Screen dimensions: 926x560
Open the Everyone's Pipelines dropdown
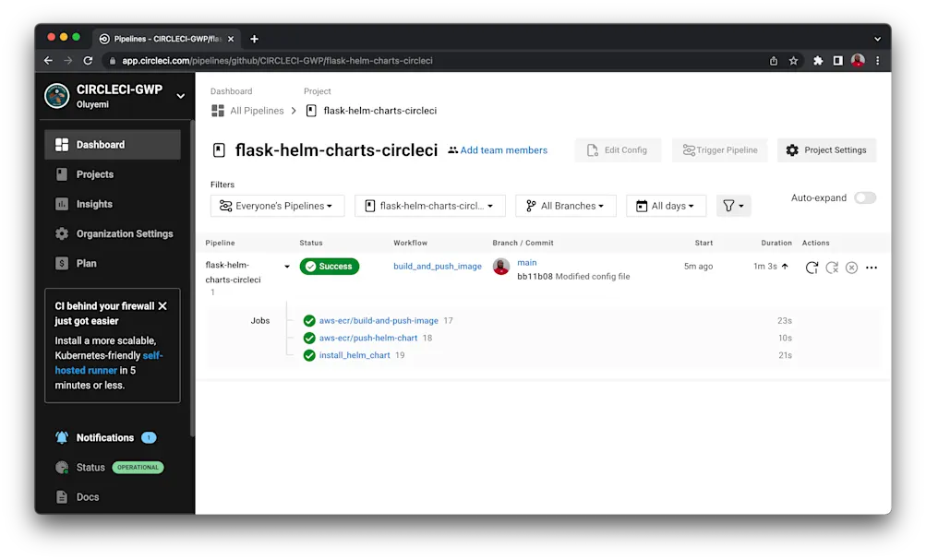[x=277, y=205]
